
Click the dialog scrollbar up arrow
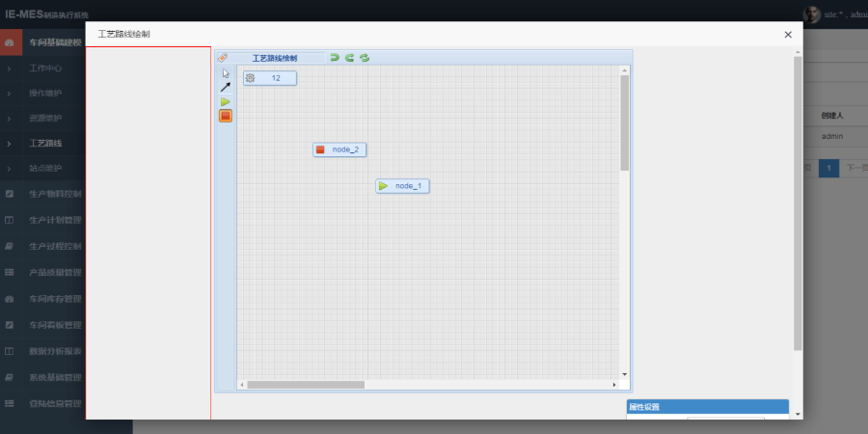(798, 52)
